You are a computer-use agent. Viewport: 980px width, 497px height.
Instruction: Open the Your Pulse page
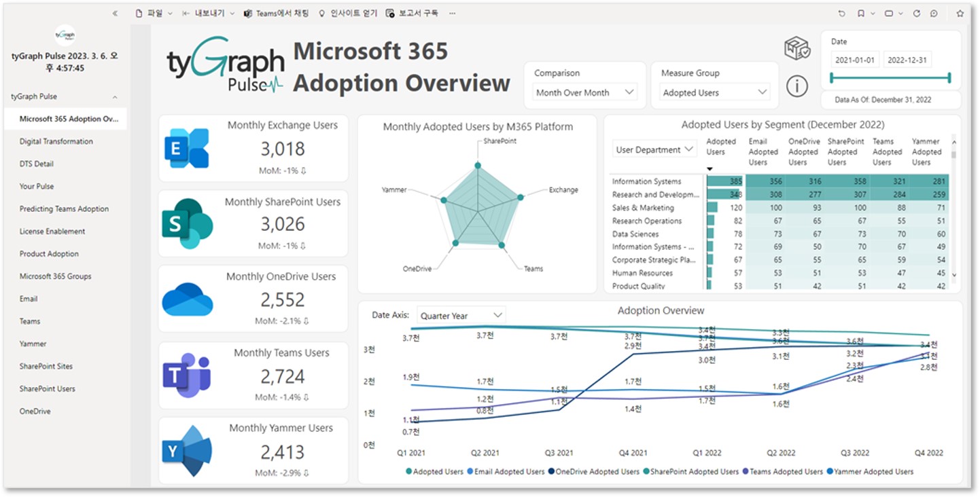pos(37,186)
